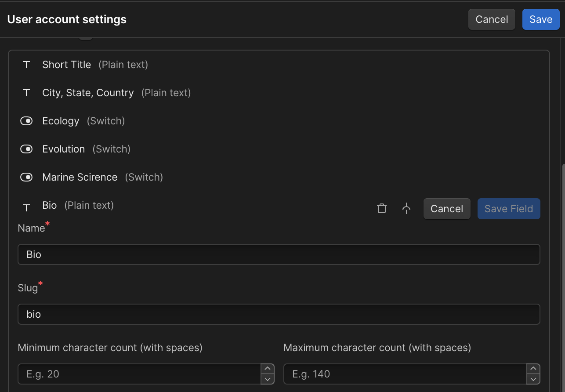
Task: Focus the Name input containing Bio
Action: (x=279, y=254)
